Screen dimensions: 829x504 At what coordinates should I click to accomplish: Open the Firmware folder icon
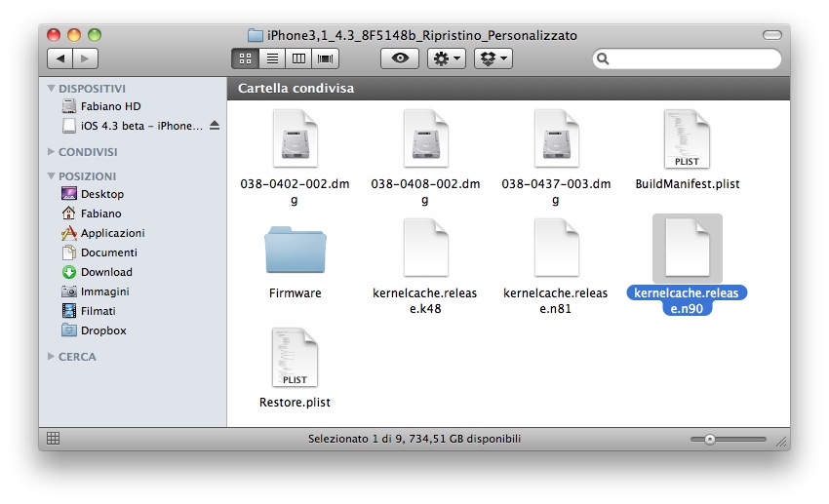point(295,251)
